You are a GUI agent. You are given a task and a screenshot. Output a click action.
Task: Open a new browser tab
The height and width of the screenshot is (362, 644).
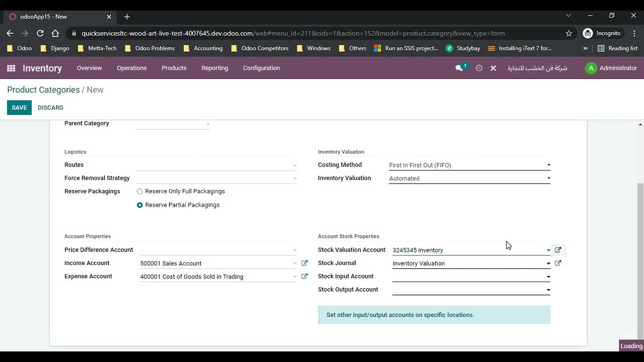127,17
